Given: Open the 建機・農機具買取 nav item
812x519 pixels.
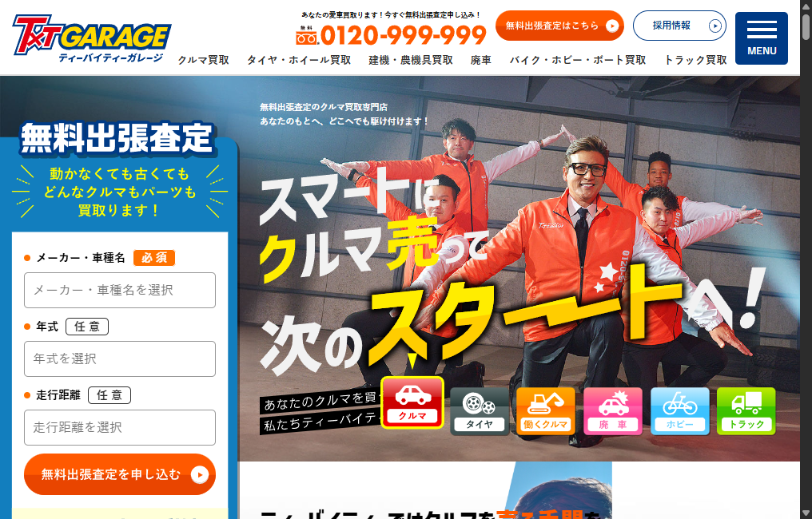Looking at the screenshot, I should [411, 60].
